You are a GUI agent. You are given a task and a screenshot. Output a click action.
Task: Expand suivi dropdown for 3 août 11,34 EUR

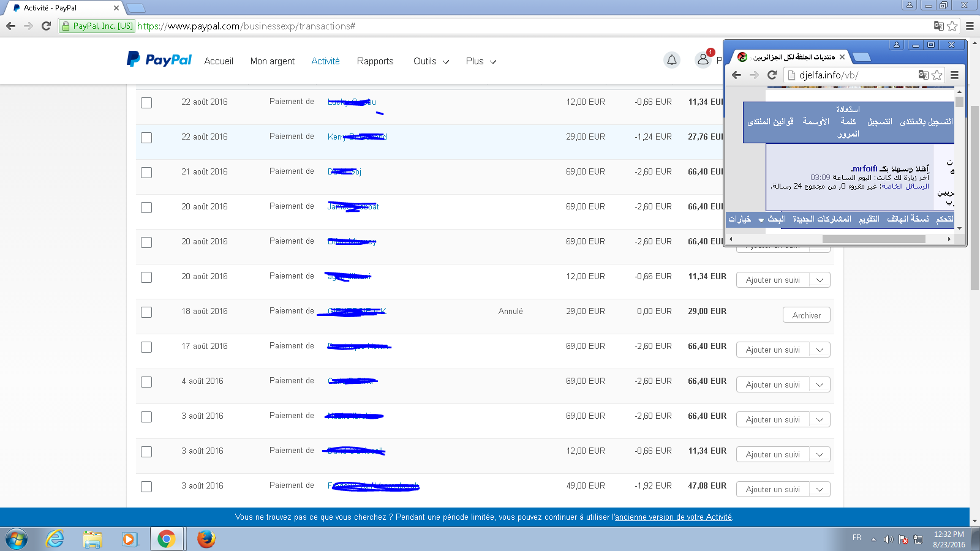[x=820, y=454]
